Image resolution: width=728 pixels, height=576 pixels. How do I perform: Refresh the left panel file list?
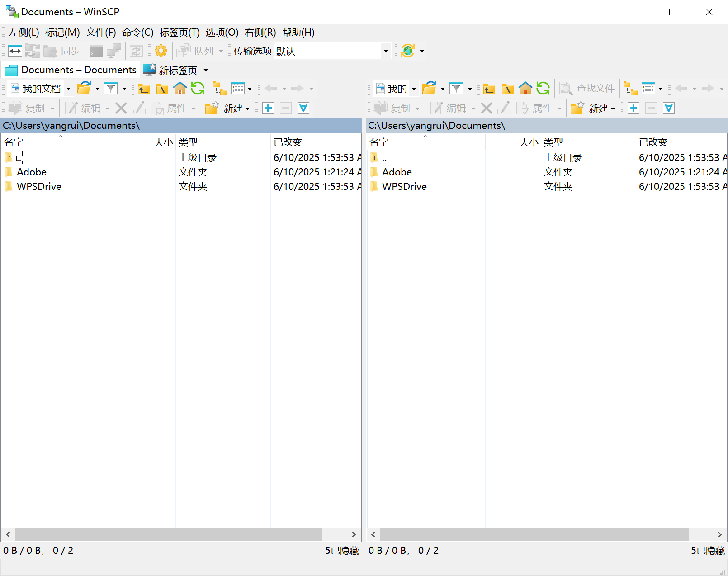click(198, 89)
